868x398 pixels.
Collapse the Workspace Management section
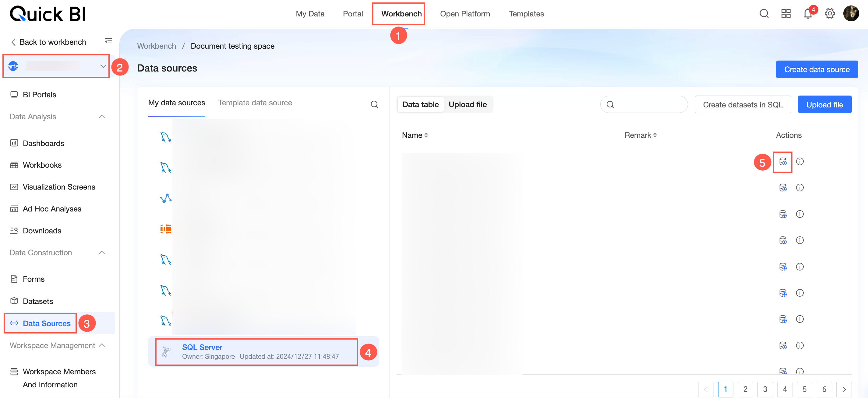point(102,345)
